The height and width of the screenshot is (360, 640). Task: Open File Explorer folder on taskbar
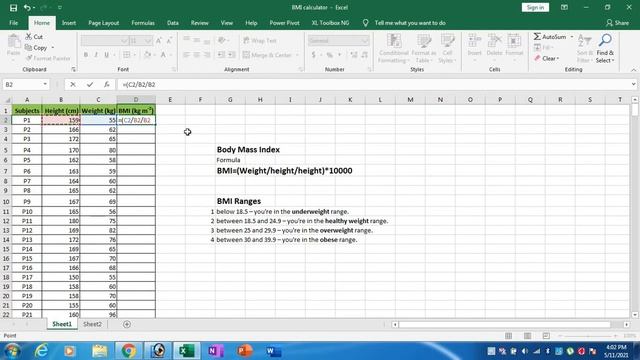click(x=100, y=351)
